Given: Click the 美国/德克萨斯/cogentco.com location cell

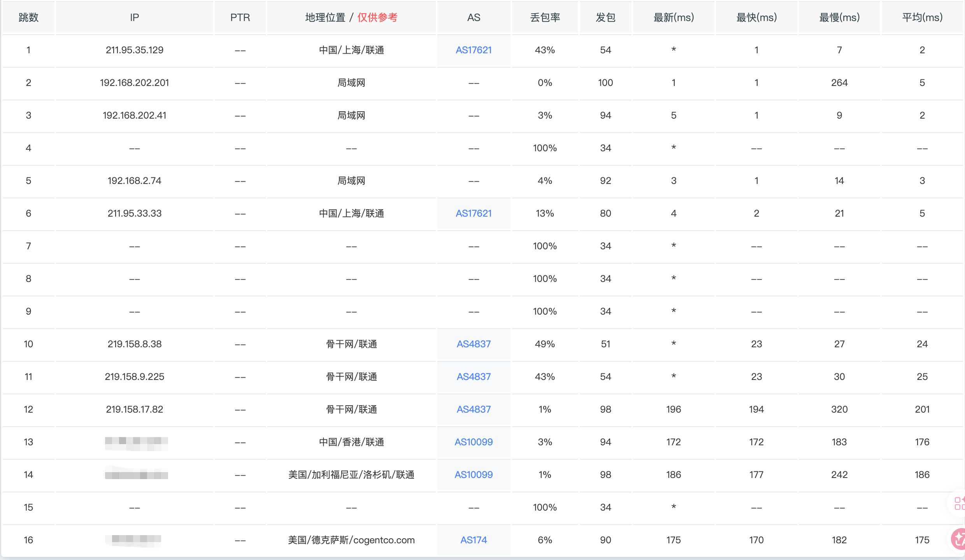Looking at the screenshot, I should click(351, 540).
